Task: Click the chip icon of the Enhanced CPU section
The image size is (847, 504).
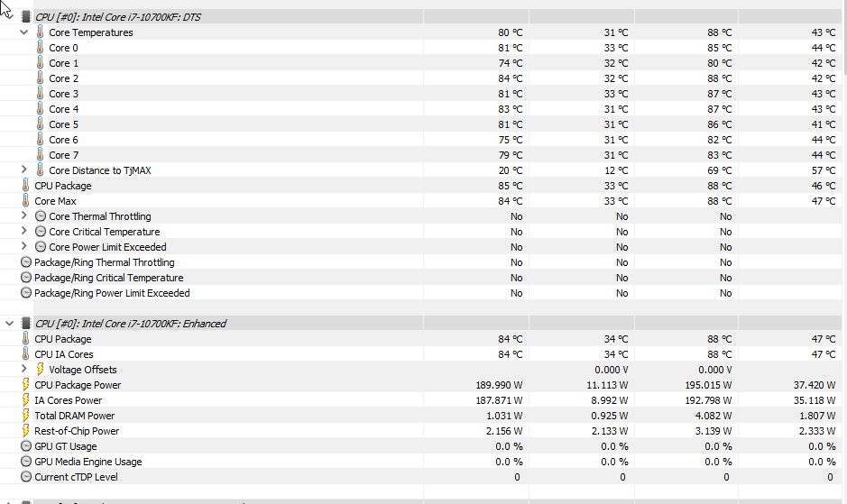Action: 25,324
